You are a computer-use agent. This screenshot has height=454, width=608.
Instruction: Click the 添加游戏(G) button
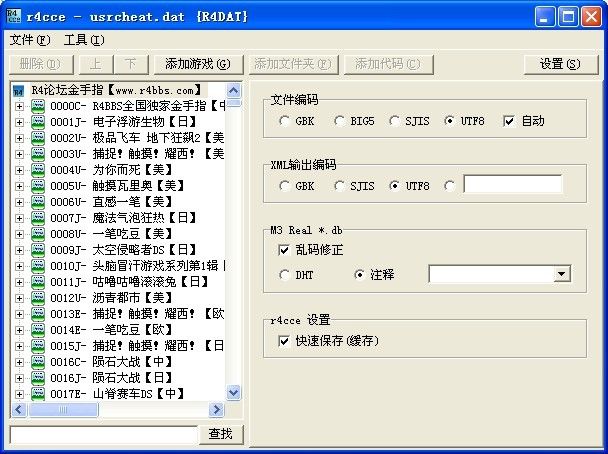pyautogui.click(x=198, y=64)
